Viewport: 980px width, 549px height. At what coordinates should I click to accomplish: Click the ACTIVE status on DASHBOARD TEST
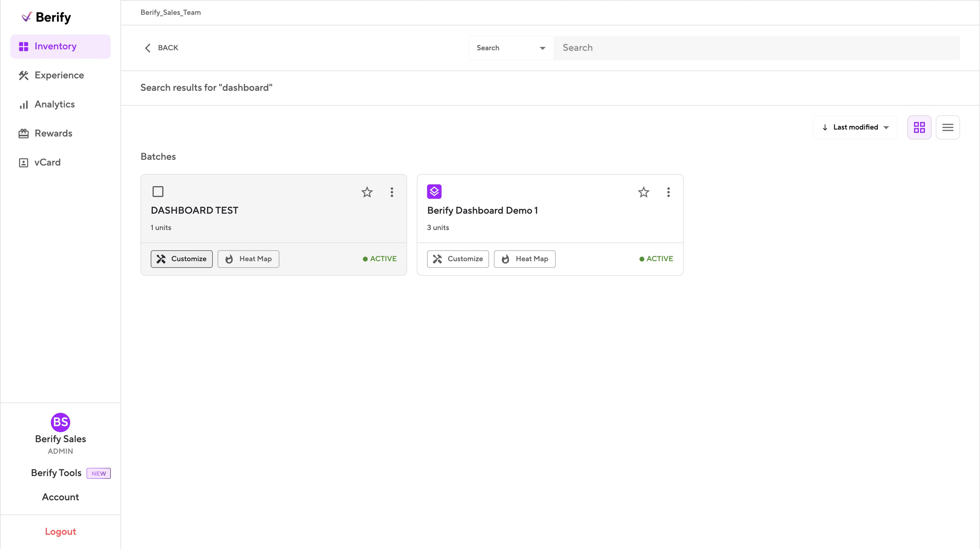pyautogui.click(x=380, y=259)
